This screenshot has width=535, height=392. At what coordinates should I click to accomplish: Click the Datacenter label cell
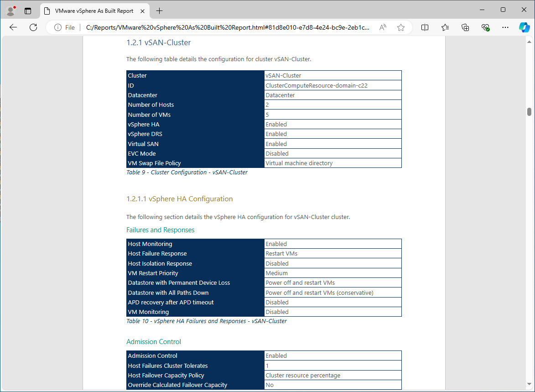coord(142,95)
